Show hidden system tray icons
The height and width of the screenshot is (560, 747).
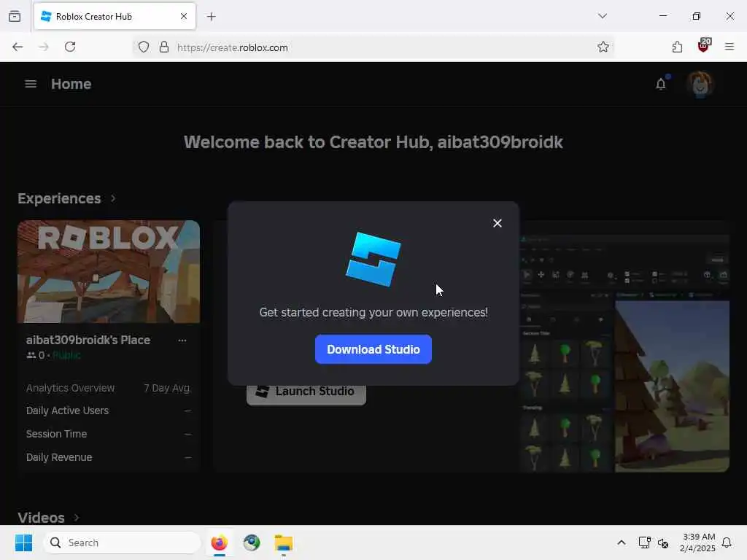[622, 542]
